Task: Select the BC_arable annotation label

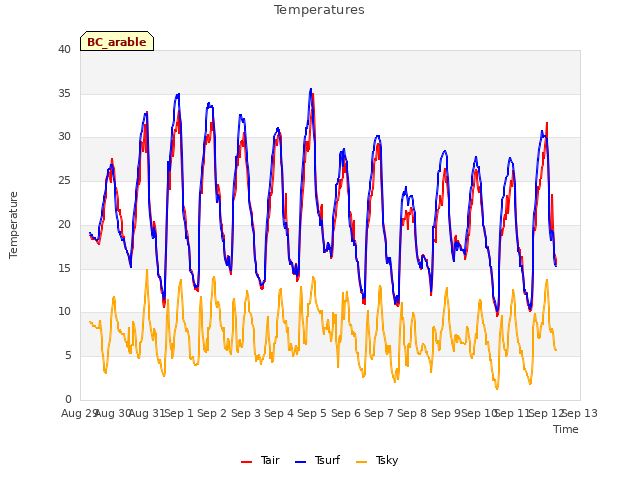Action: tap(117, 42)
